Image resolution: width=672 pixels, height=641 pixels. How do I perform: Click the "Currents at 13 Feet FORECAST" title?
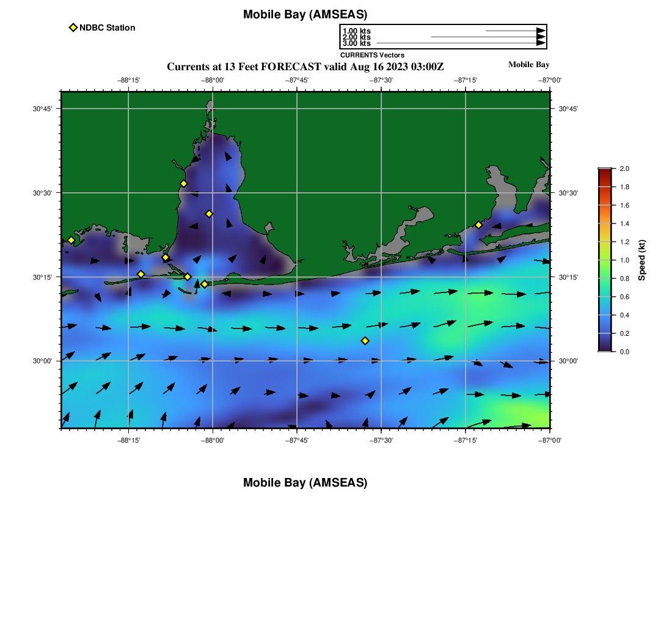tap(305, 67)
